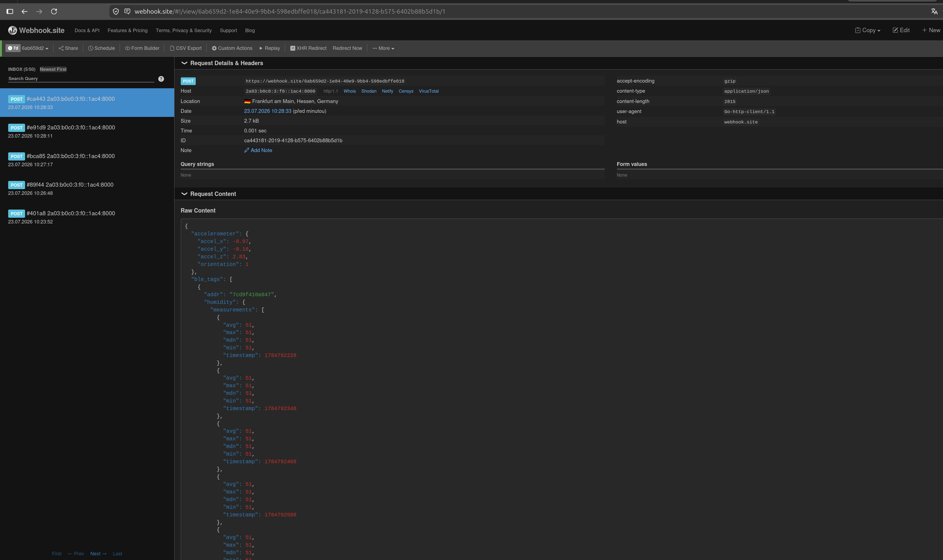Click the browser address bar URL
Screen dimensions: 943x560
pos(290,11)
